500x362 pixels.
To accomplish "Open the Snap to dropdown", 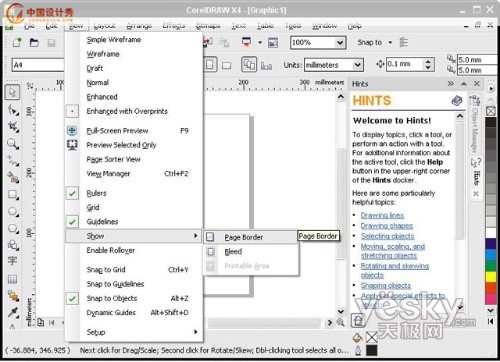I will [x=390, y=42].
